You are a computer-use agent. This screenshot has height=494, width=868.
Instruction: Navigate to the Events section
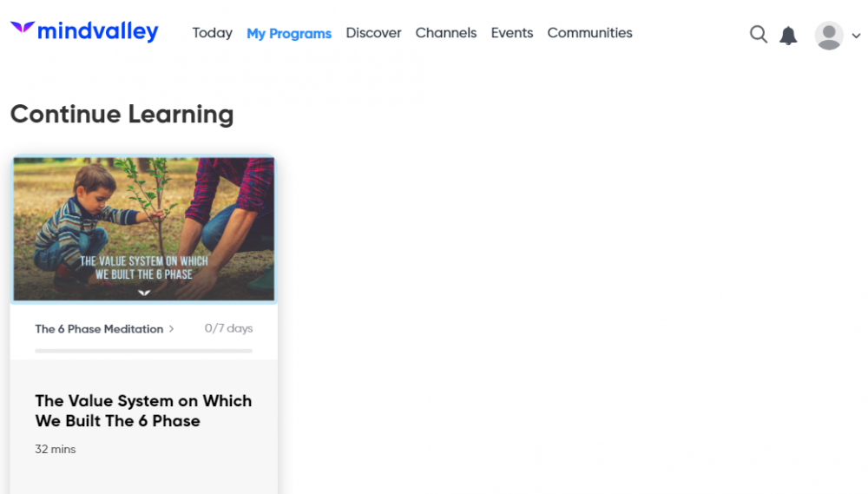[x=511, y=33]
